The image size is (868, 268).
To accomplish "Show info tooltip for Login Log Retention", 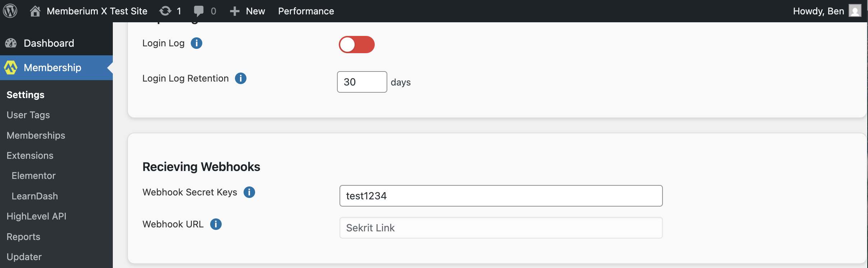I will click(x=241, y=78).
